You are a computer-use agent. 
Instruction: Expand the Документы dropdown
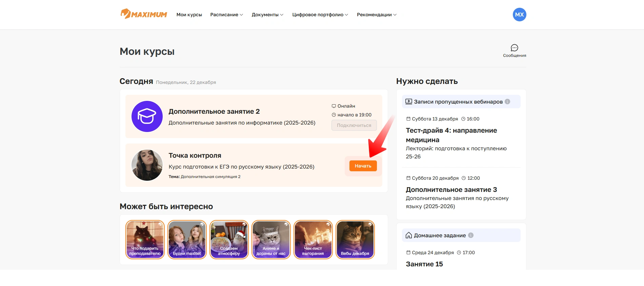(267, 15)
